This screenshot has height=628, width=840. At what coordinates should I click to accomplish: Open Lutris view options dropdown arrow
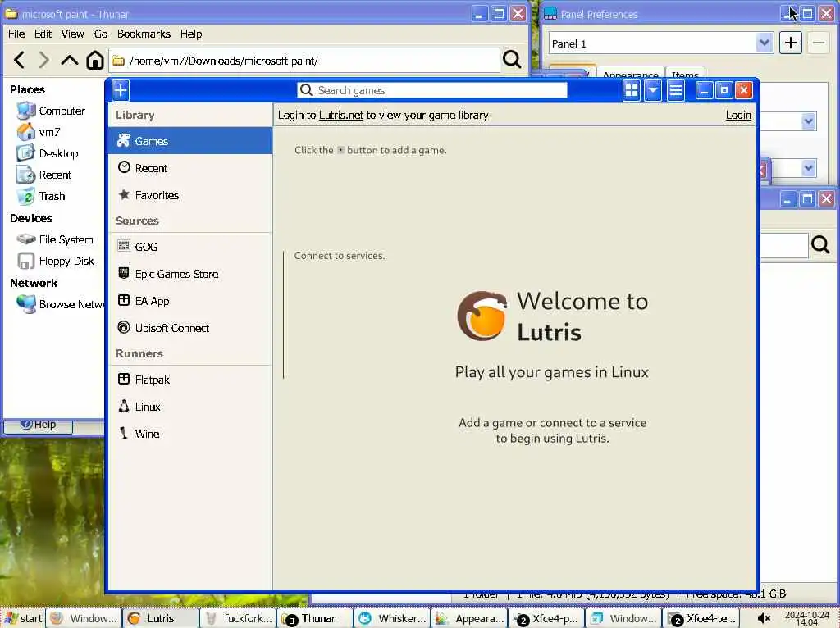click(652, 90)
